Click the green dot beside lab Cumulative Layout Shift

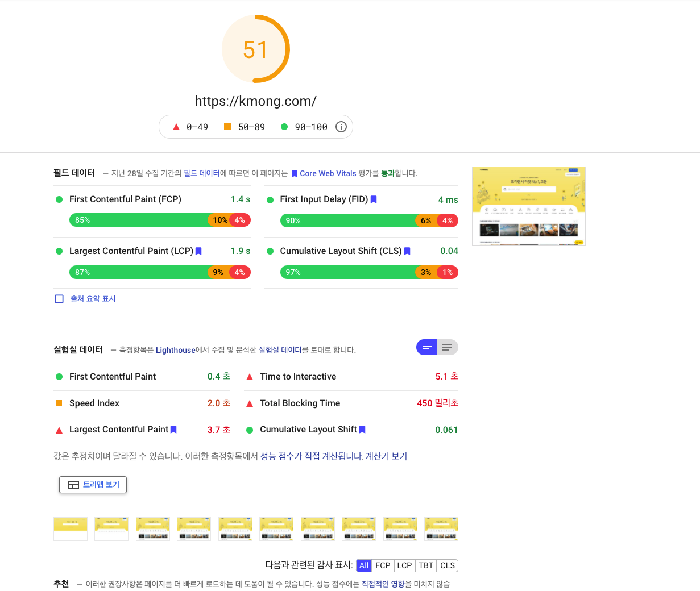click(x=249, y=430)
